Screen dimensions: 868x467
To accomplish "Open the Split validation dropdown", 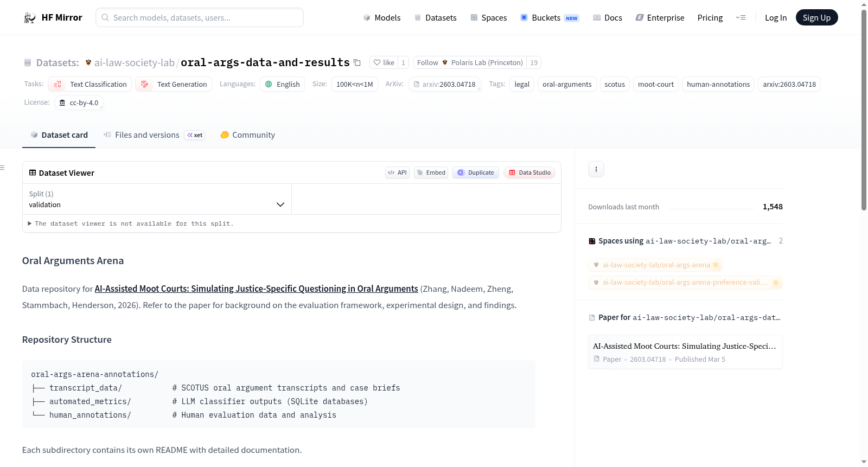I will (157, 199).
